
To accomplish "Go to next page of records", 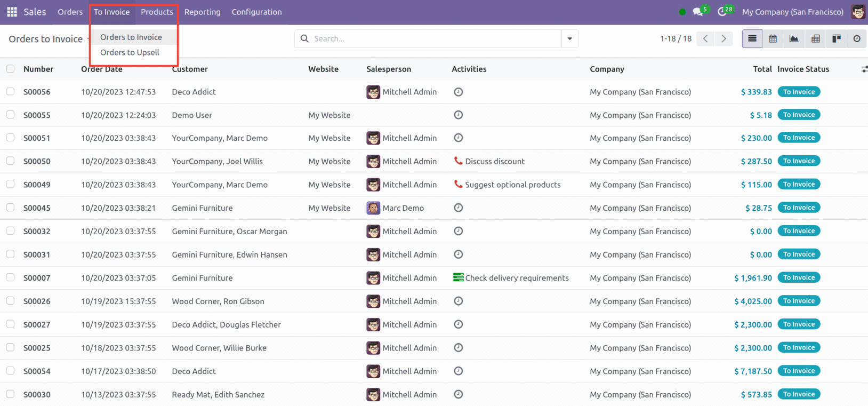I will [724, 39].
